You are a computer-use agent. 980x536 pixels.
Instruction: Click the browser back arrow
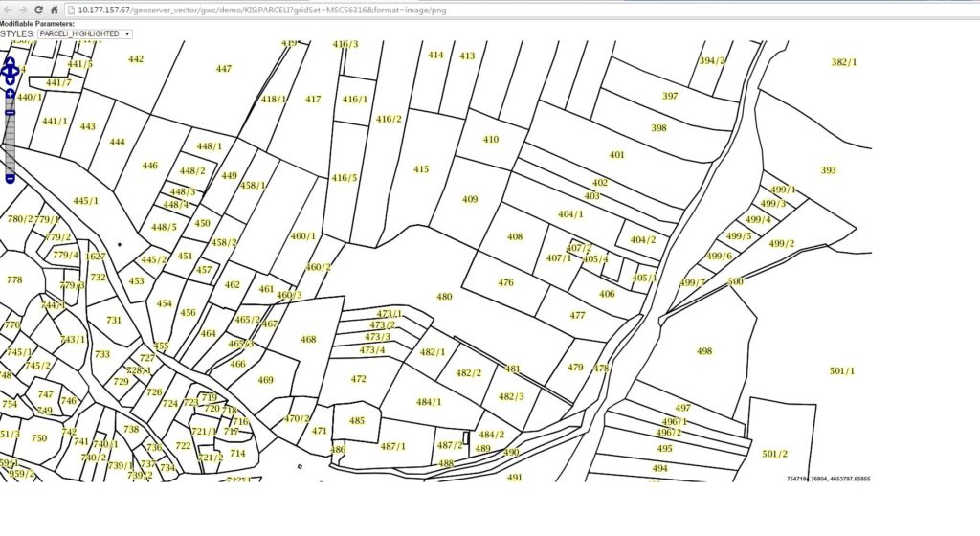(x=7, y=10)
